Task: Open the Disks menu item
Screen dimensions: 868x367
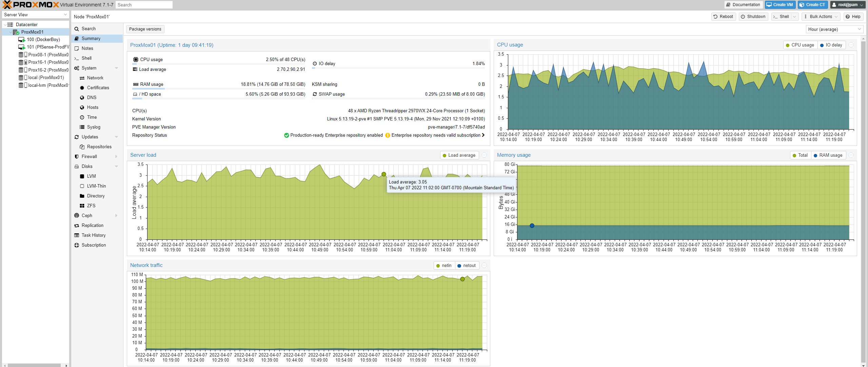Action: pyautogui.click(x=97, y=167)
